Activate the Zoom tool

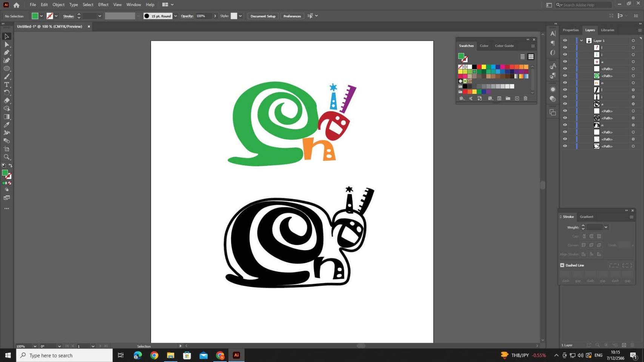click(7, 157)
